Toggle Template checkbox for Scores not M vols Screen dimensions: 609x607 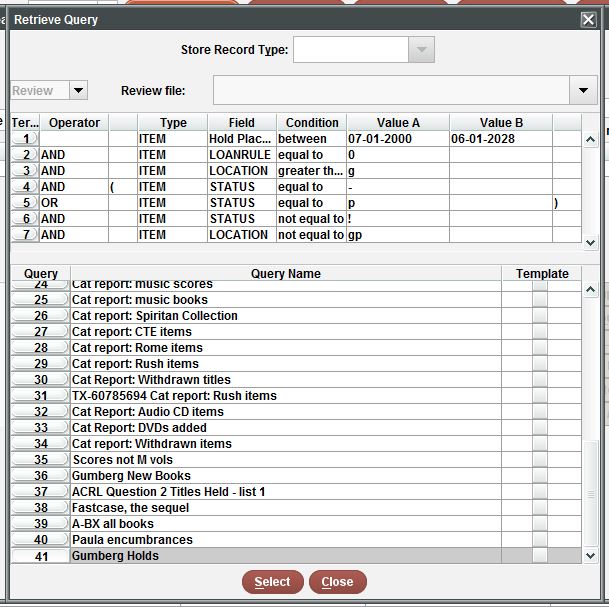[540, 460]
